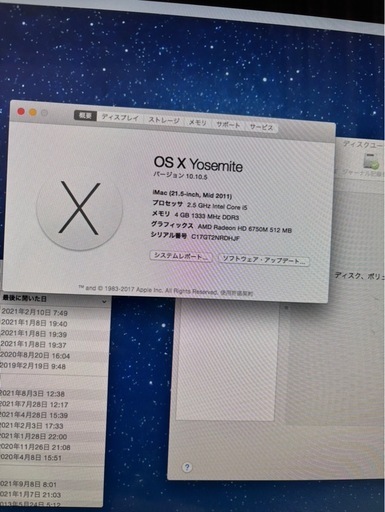Click the iMac (21.5-inch, Mid 2011) text
The width and height of the screenshot is (385, 512).
pyautogui.click(x=192, y=194)
